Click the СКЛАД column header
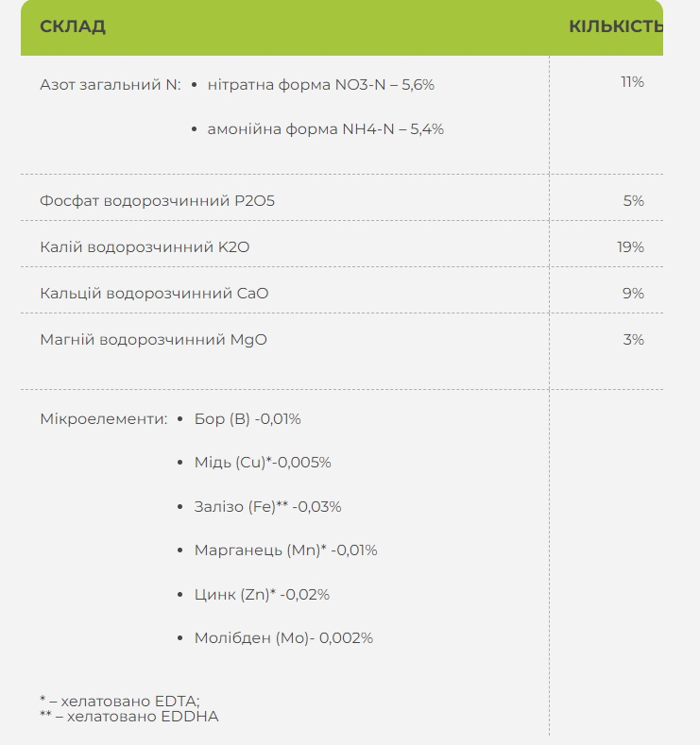700x745 pixels. click(73, 26)
